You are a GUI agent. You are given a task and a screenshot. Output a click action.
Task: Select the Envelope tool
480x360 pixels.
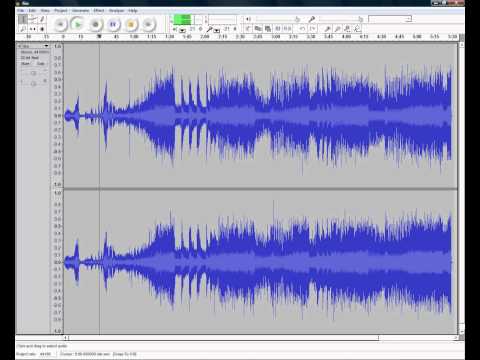(x=32, y=20)
